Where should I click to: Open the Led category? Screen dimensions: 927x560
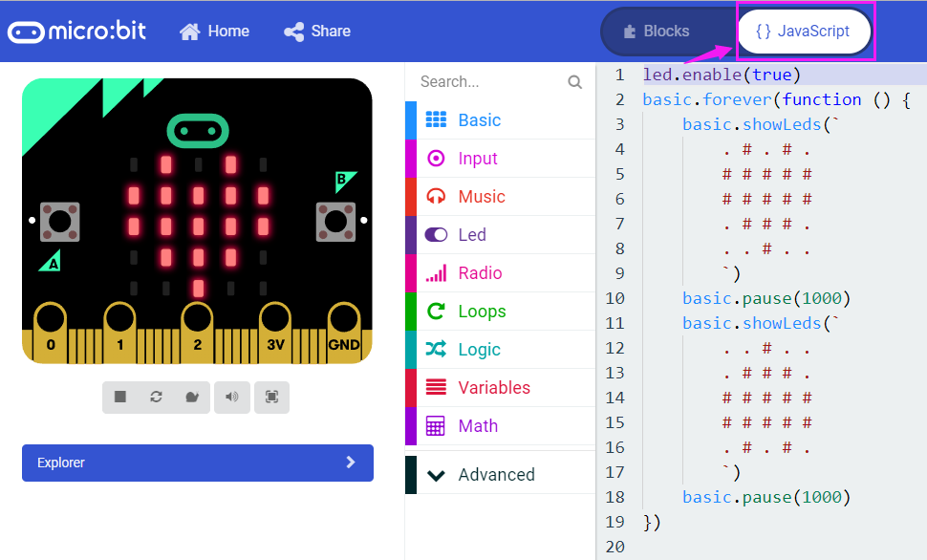(500, 235)
